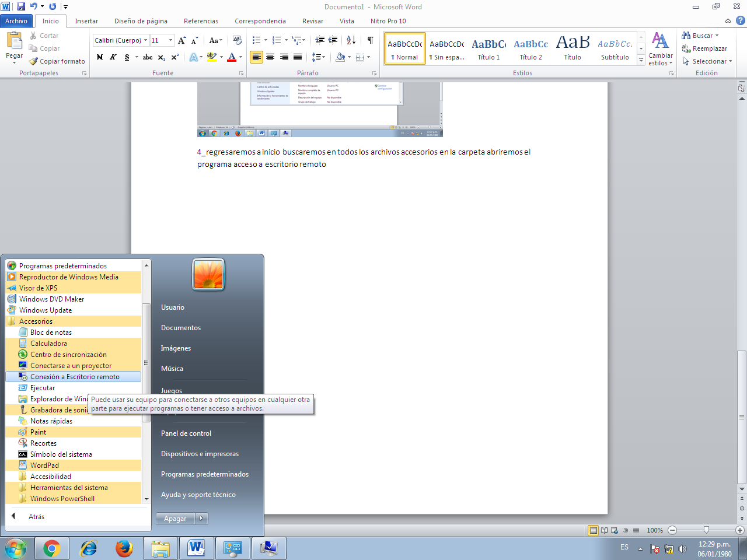Decrease paragraph indent

click(x=320, y=40)
